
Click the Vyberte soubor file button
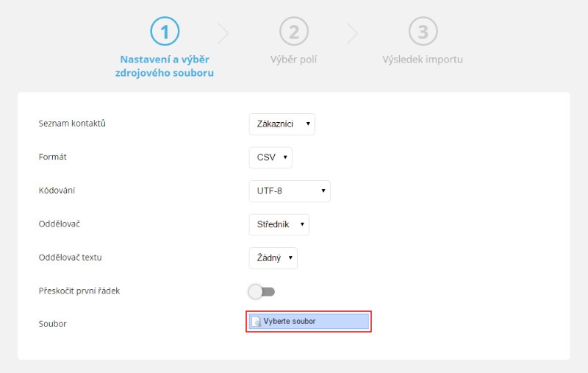point(309,322)
